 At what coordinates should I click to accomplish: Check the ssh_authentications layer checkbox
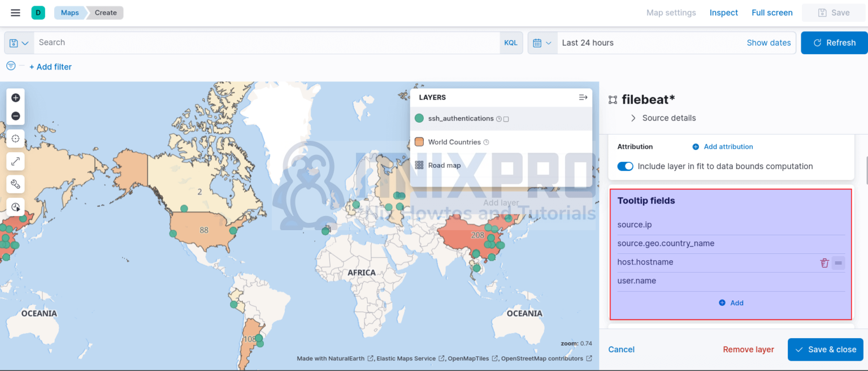506,119
